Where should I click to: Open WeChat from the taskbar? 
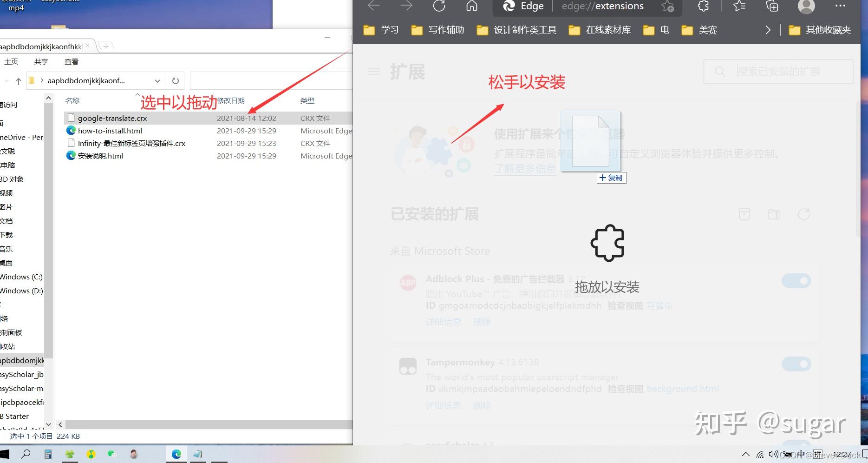click(x=111, y=454)
